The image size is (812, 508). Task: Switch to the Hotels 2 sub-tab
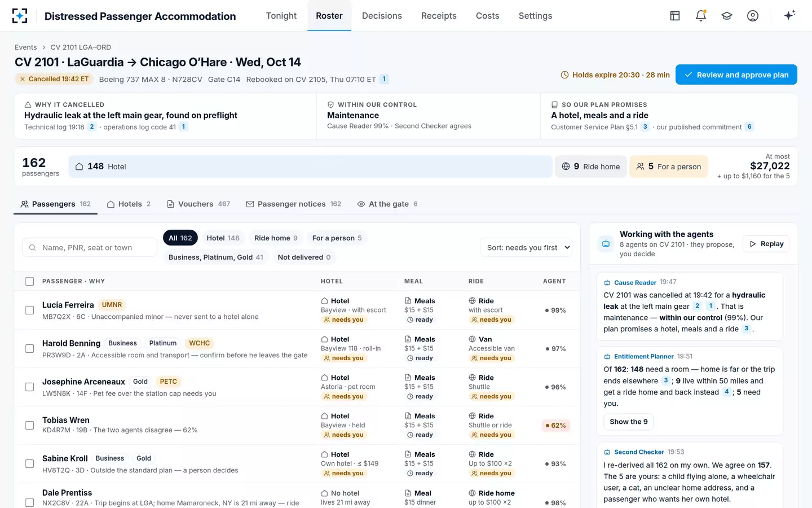[129, 204]
